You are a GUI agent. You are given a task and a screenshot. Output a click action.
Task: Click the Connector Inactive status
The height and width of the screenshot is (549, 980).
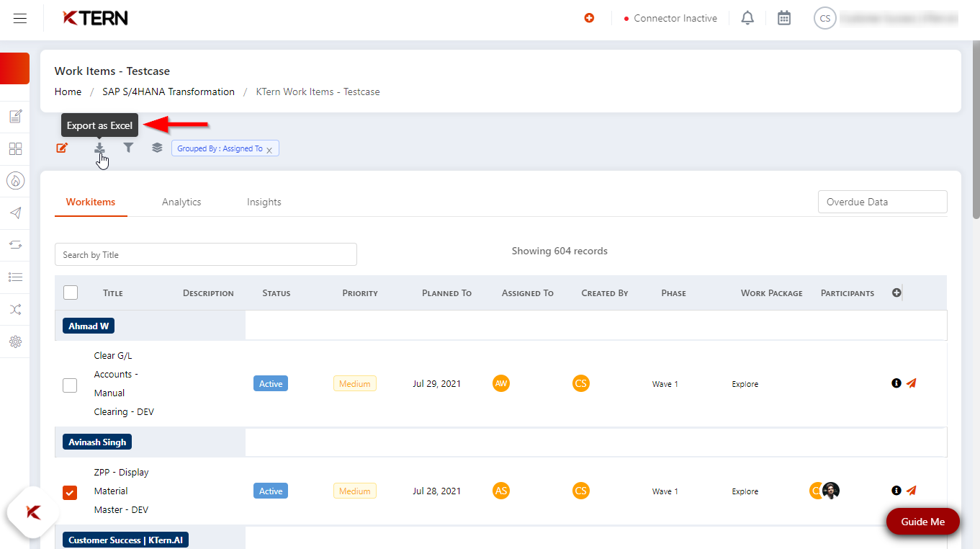[670, 18]
